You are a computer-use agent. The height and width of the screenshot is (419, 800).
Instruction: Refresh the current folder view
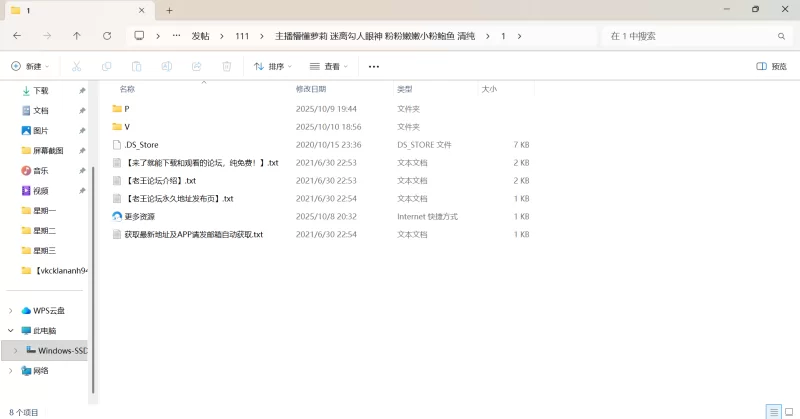pyautogui.click(x=107, y=35)
